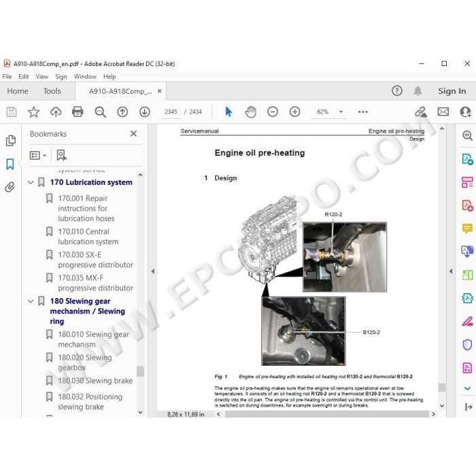Click the share link icon
This screenshot has width=476, height=476.
click(x=421, y=112)
